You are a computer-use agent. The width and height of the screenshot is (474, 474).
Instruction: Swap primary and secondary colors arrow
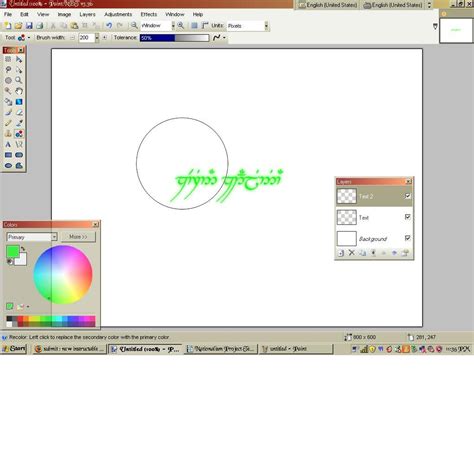click(x=23, y=249)
